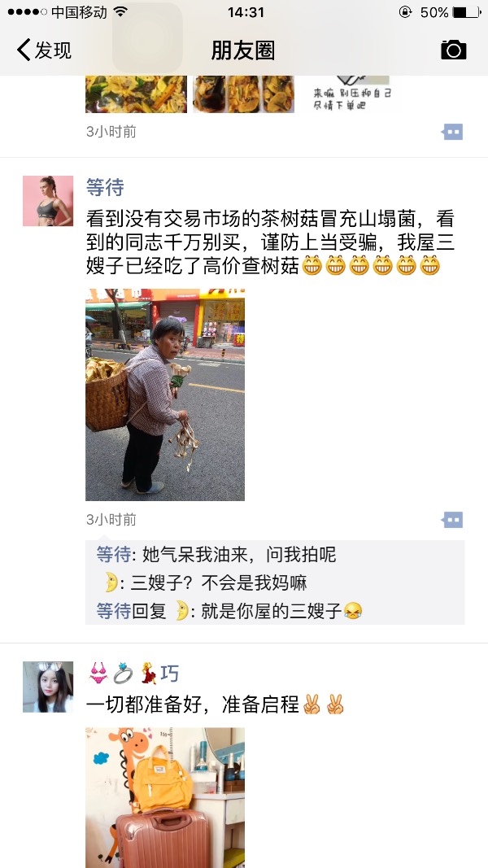View photo of woman carrying basket

click(x=165, y=395)
